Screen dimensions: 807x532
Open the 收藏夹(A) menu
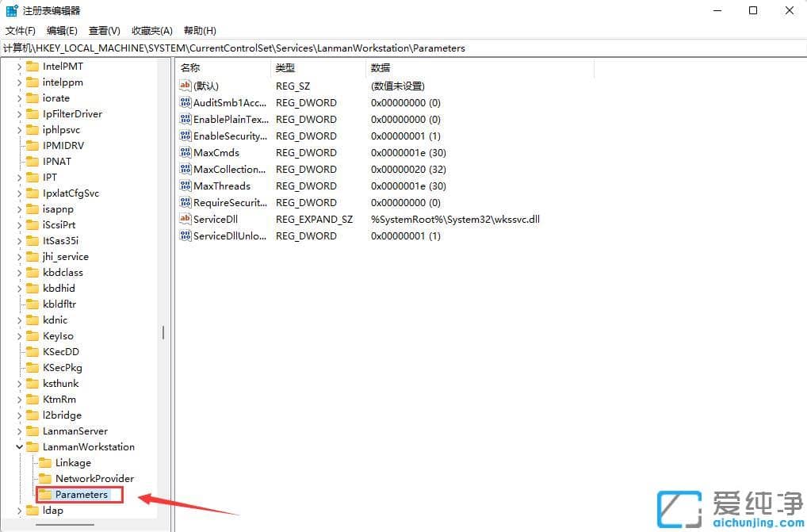point(151,30)
